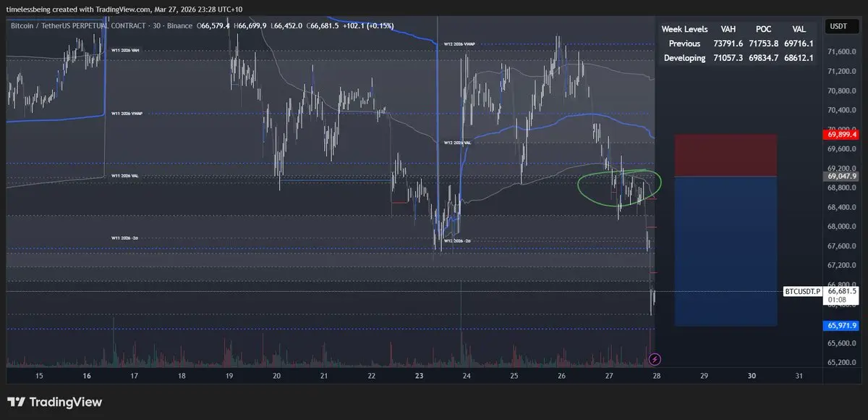
Task: Select the blue profit zone of short position
Action: (x=726, y=251)
